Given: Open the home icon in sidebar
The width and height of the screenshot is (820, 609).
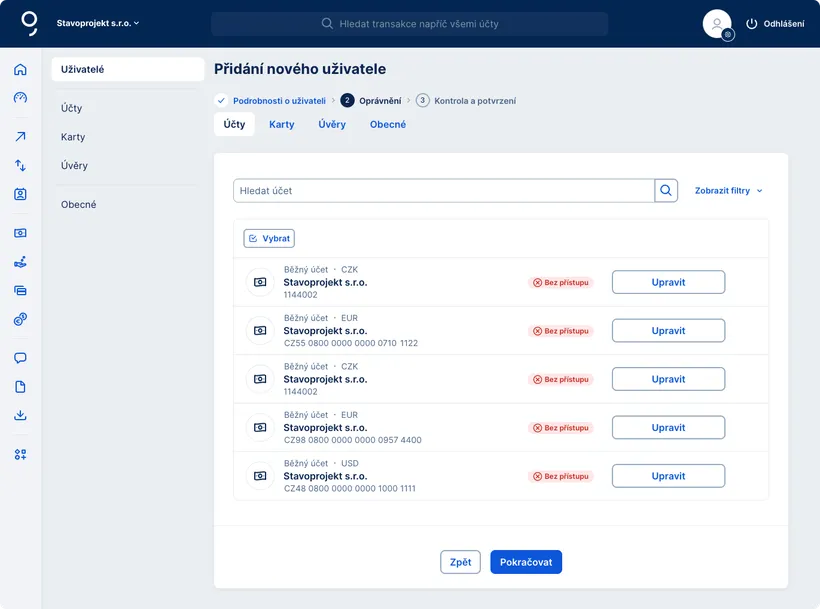Looking at the screenshot, I should click(20, 70).
